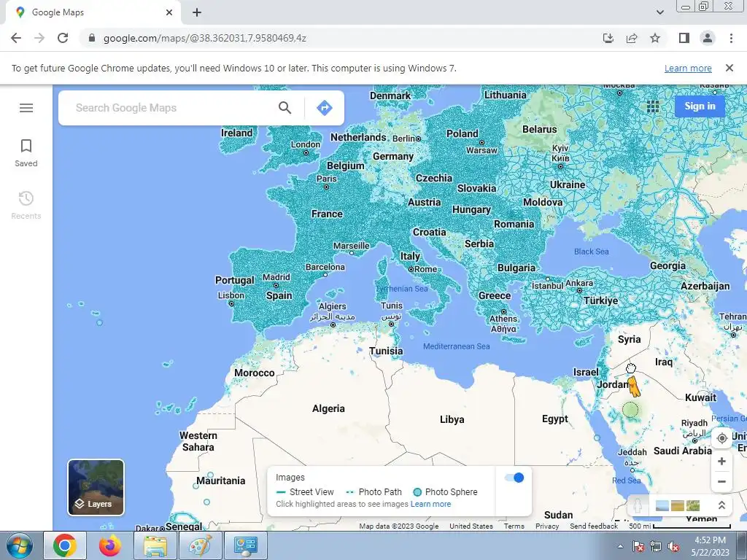
Task: Zoom out with the minus button
Action: pyautogui.click(x=721, y=481)
